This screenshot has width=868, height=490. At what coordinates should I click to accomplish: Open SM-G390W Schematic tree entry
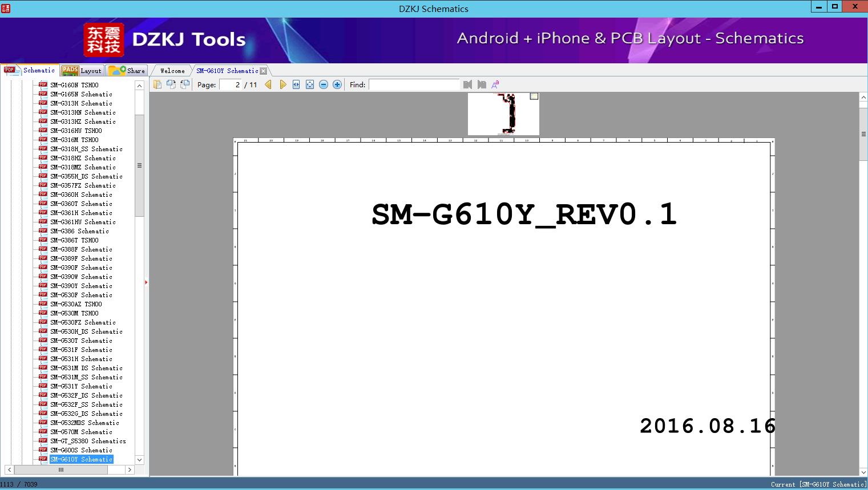pyautogui.click(x=81, y=277)
